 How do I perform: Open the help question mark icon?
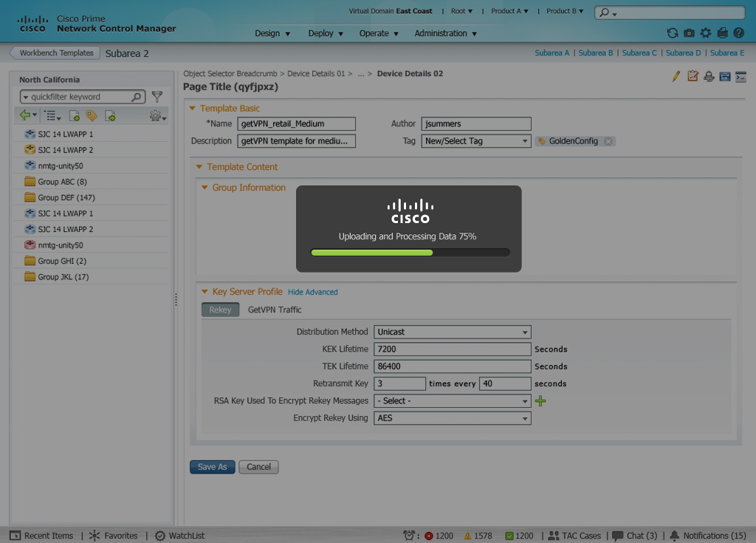pos(738,33)
